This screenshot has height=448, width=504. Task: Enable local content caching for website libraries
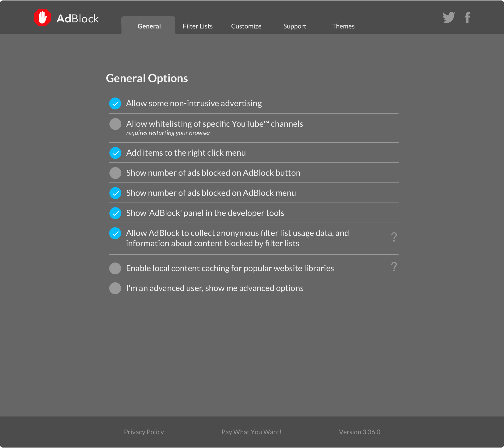coord(115,268)
